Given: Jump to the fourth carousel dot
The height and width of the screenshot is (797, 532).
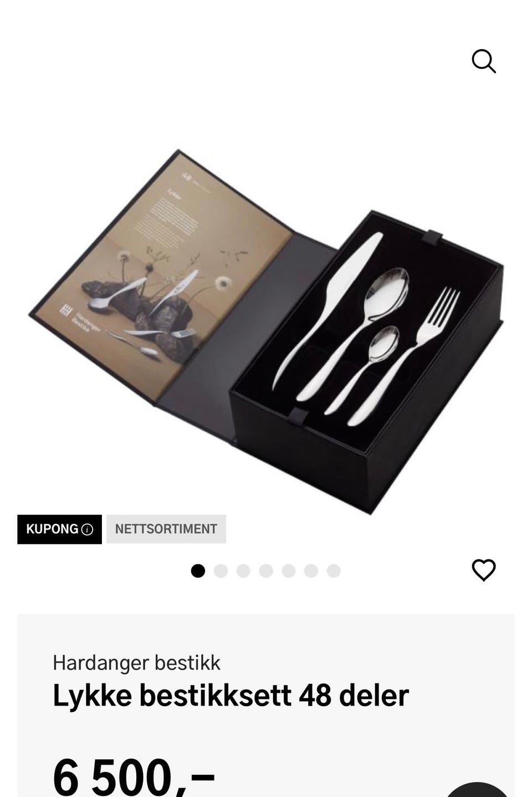Looking at the screenshot, I should click(266, 571).
